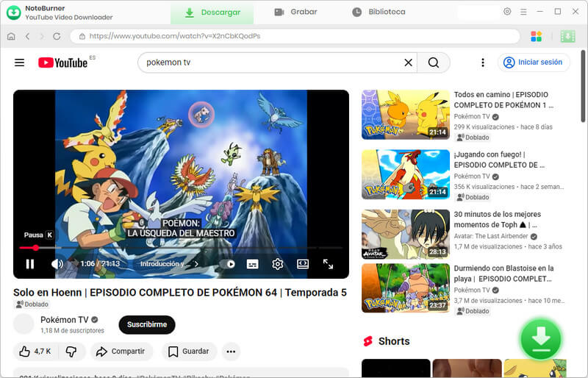Open the Pokémon TV channel name link
The height and width of the screenshot is (378, 588).
coord(65,320)
